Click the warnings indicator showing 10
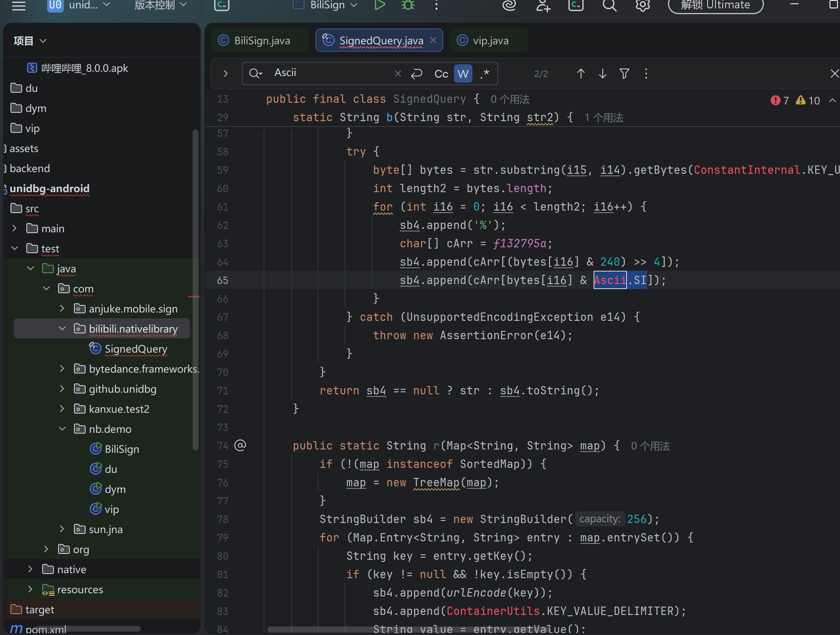The height and width of the screenshot is (635, 840). point(807,100)
